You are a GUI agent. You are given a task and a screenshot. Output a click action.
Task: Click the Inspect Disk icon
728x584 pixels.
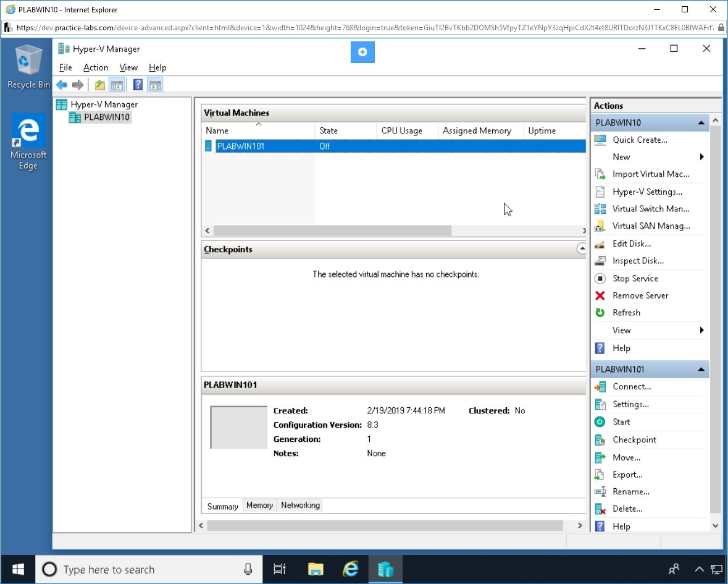pos(600,261)
